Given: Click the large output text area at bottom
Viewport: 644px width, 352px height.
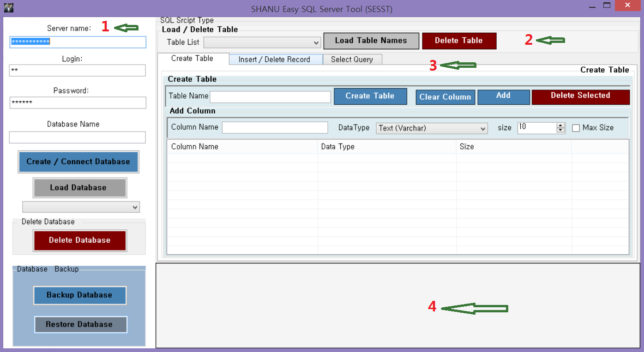Looking at the screenshot, I should pyautogui.click(x=398, y=305).
